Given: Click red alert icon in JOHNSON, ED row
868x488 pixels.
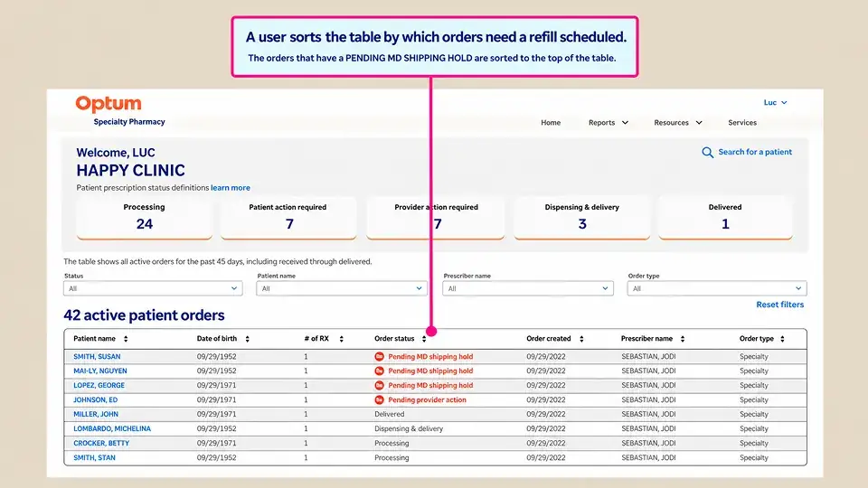Looking at the screenshot, I should point(379,399).
